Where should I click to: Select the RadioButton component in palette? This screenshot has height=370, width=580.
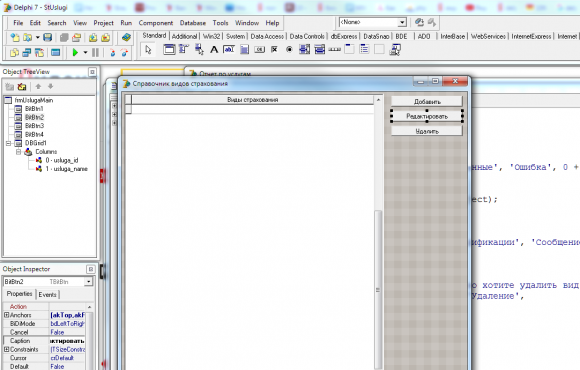point(289,49)
